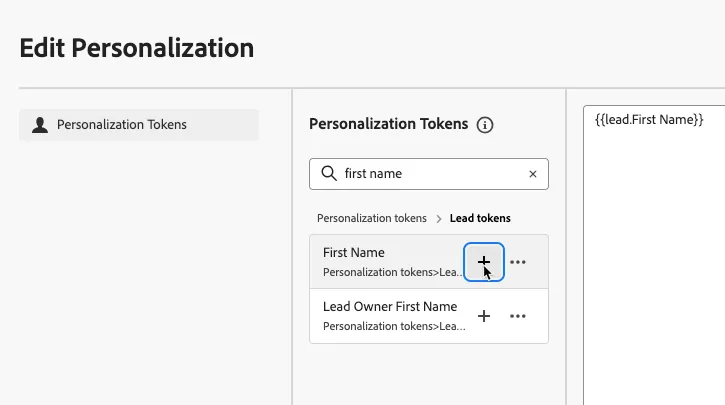Add the Lead Owner First Name token
The image size is (725, 405).
click(x=484, y=316)
